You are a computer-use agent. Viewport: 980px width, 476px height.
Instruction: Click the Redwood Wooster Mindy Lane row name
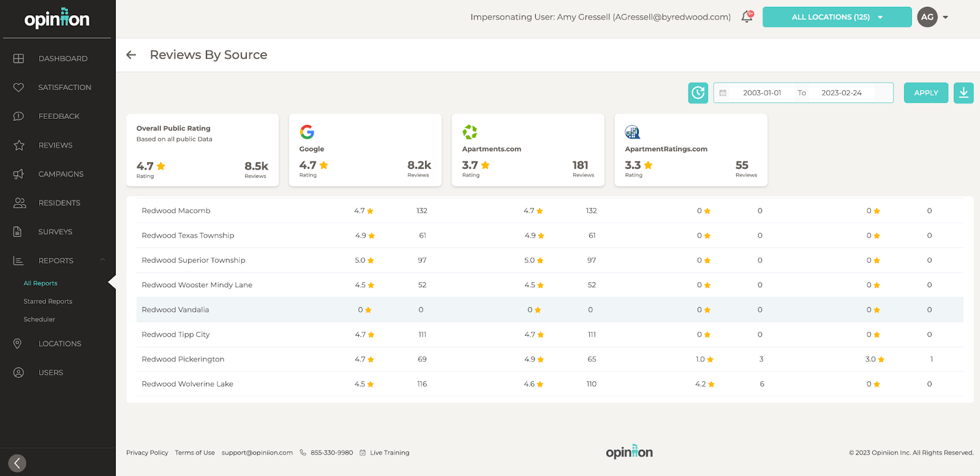197,285
